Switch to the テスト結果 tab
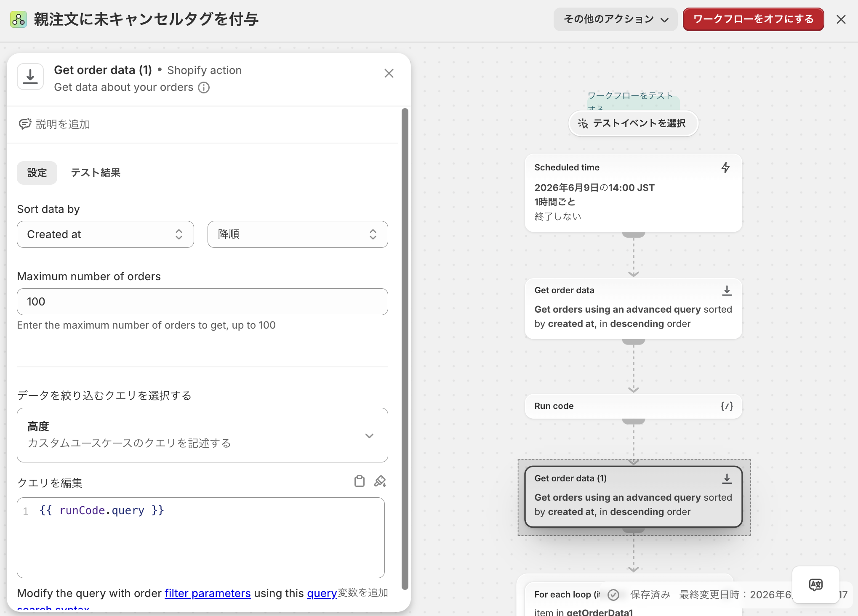Screen dimensions: 858x616 pos(96,173)
